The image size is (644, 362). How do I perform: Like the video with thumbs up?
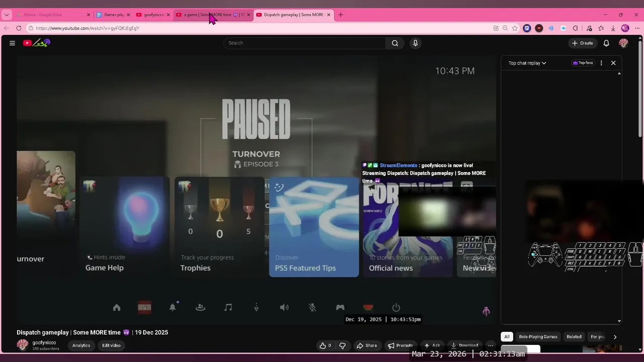325,345
